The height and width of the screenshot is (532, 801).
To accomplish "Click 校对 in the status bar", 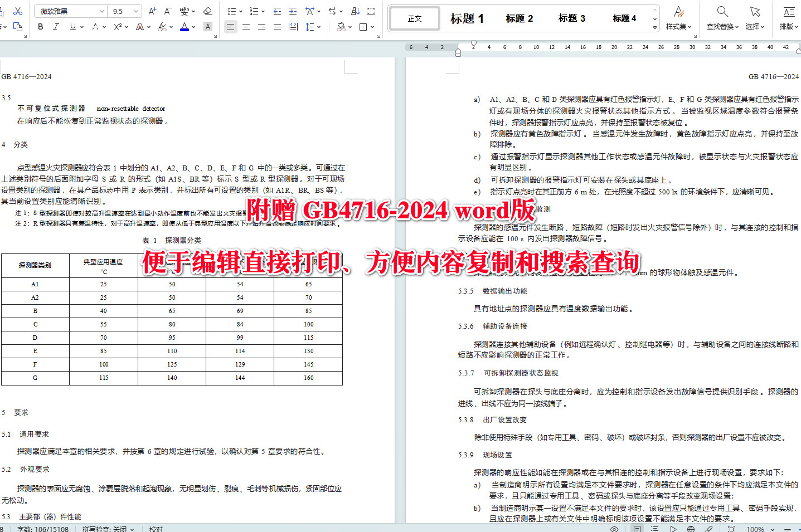I will pos(156,529).
